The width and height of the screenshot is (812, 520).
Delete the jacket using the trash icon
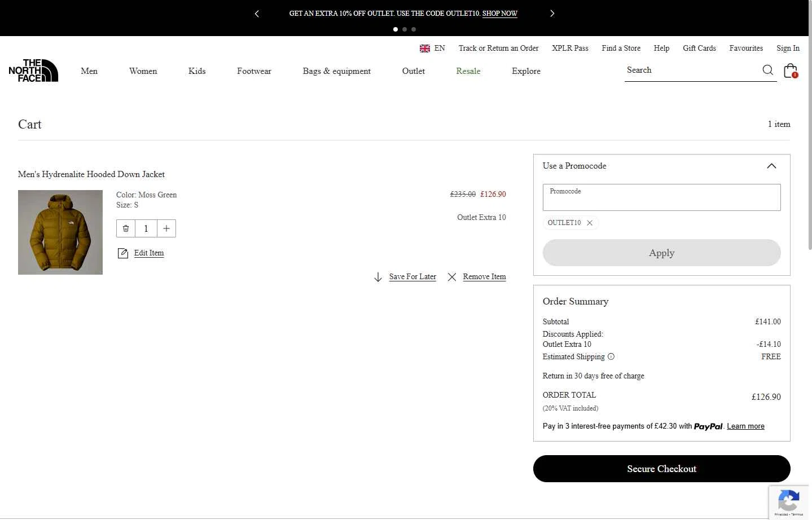pos(126,228)
